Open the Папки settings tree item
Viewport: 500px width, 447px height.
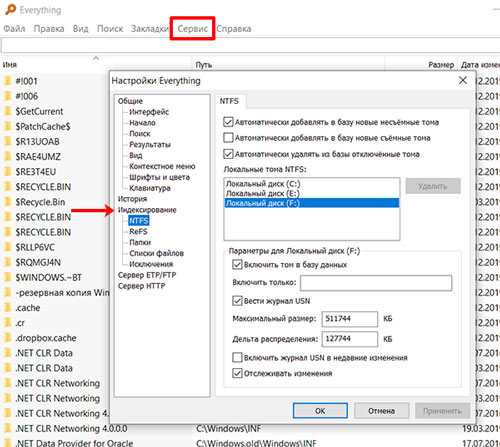tap(140, 242)
